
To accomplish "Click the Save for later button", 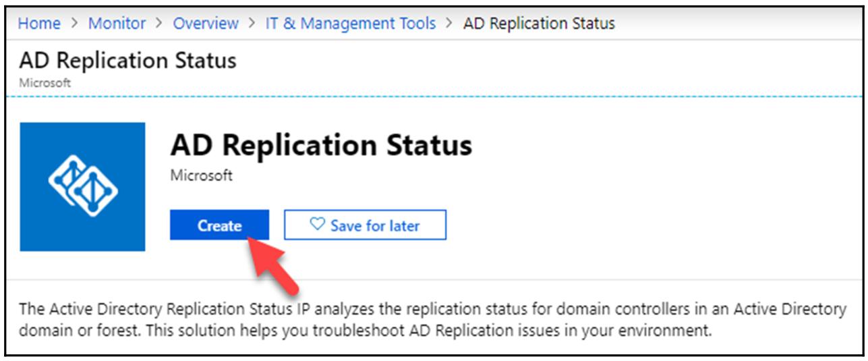I will pyautogui.click(x=365, y=225).
